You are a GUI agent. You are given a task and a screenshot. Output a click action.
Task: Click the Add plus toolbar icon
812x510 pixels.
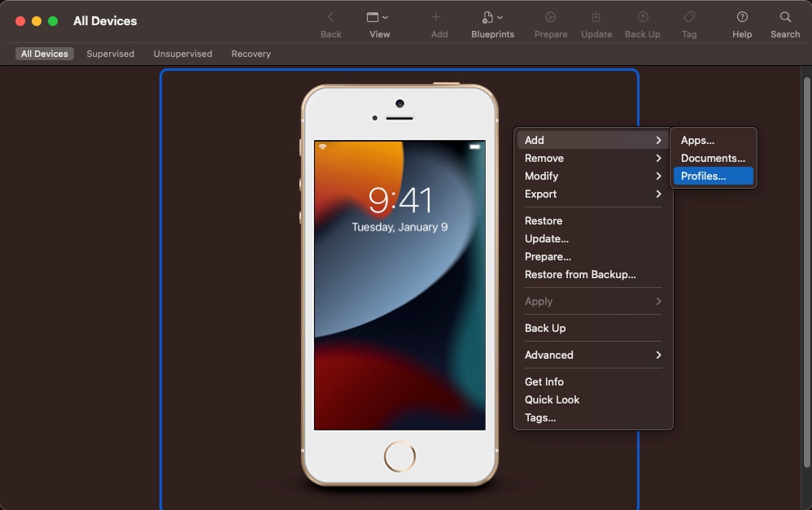pos(436,17)
